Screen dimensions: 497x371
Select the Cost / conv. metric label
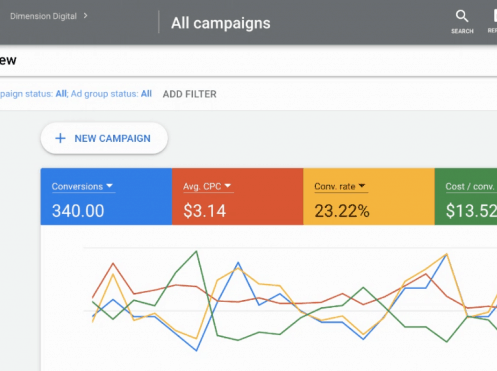(x=470, y=186)
